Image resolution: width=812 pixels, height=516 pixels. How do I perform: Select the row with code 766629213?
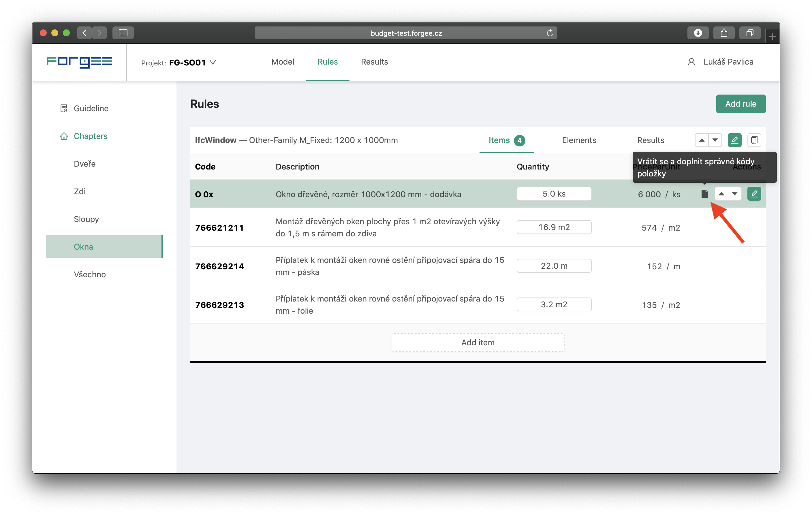click(478, 305)
